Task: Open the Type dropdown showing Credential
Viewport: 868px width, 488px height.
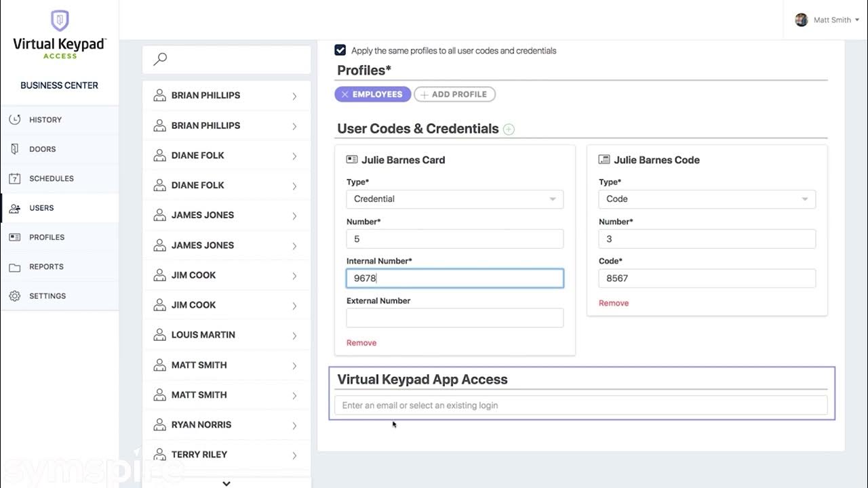Action: point(455,199)
